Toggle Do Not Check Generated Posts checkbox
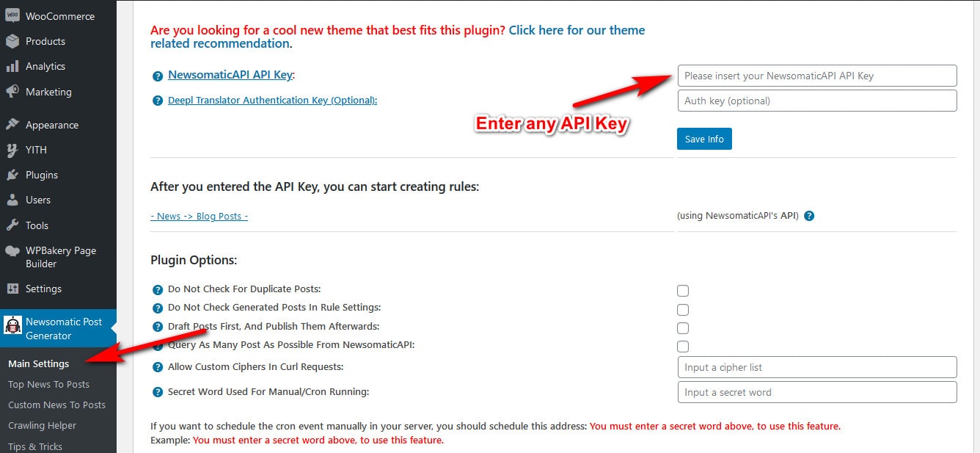This screenshot has width=980, height=453. tap(683, 310)
